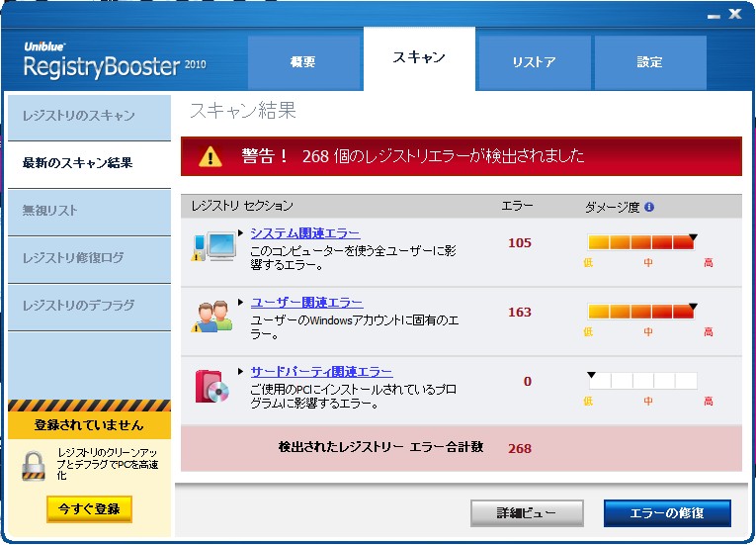The height and width of the screenshot is (545, 756).
Task: Click the Uniblue RegistryBooster 2010 logo
Action: click(115, 60)
